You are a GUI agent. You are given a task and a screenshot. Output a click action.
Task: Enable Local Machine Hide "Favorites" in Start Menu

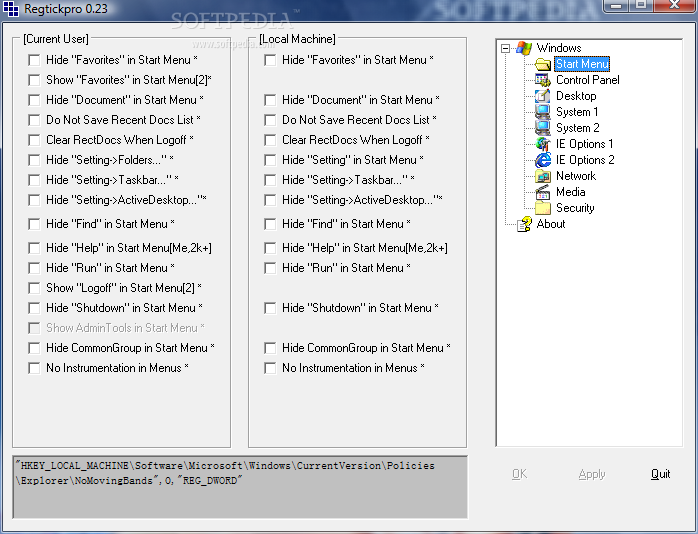click(x=270, y=60)
